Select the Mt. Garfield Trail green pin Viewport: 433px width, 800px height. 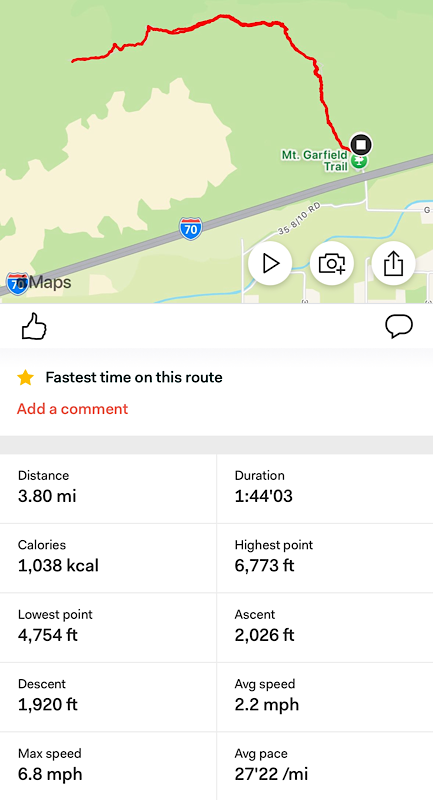tap(361, 162)
